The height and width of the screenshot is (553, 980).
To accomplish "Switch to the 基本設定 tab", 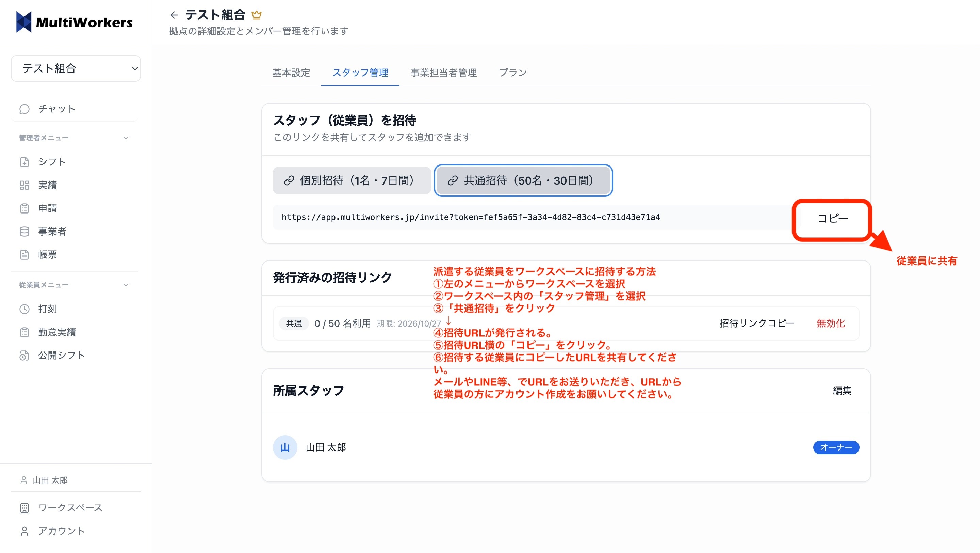I will [291, 73].
